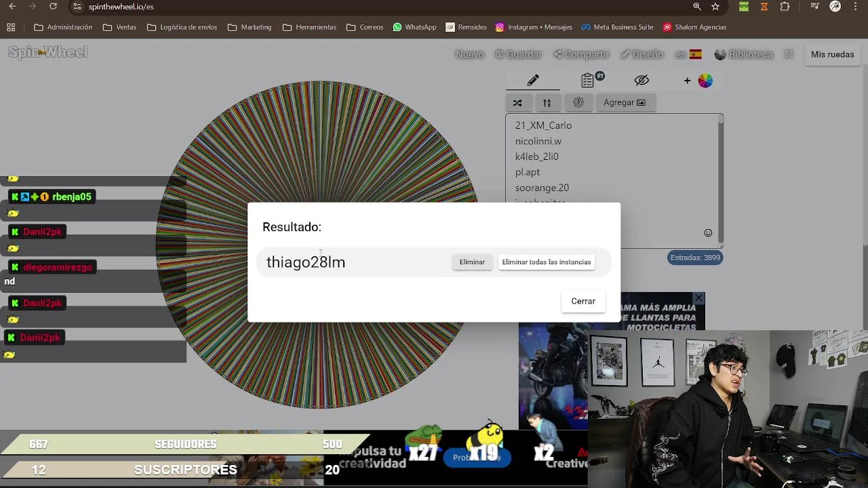Open the browser profile avatar
Screen dimensions: 868x488
point(835,7)
